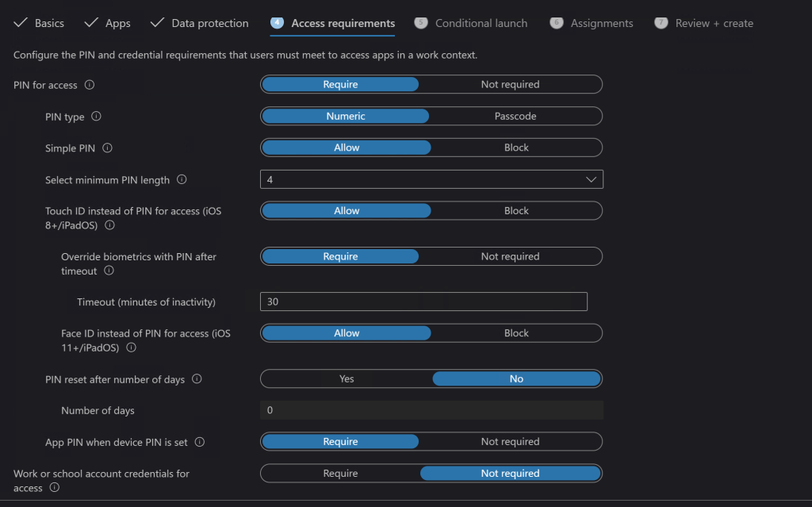
Task: Click info icon for minimum PIN length
Action: [182, 180]
